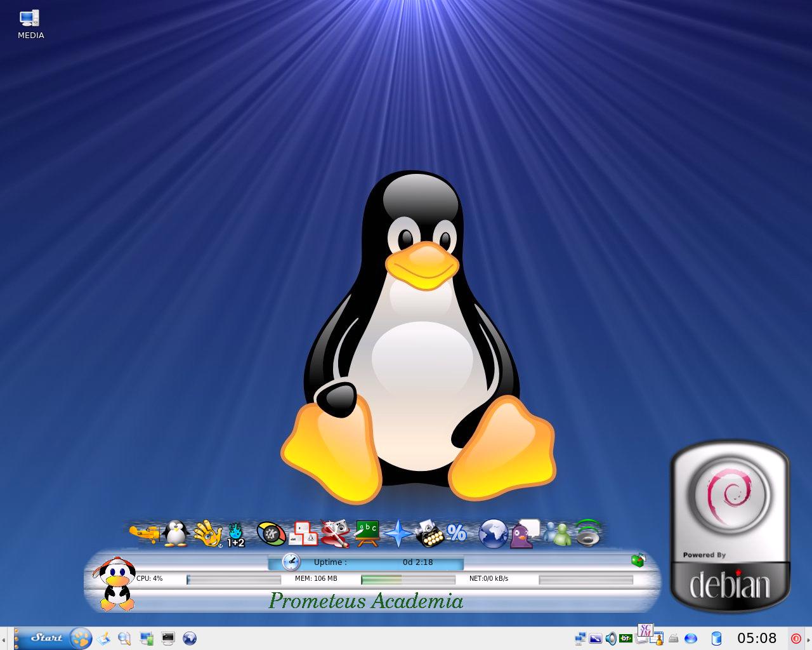The image size is (812, 650).
Task: Click the NET traffic bar
Action: click(586, 580)
